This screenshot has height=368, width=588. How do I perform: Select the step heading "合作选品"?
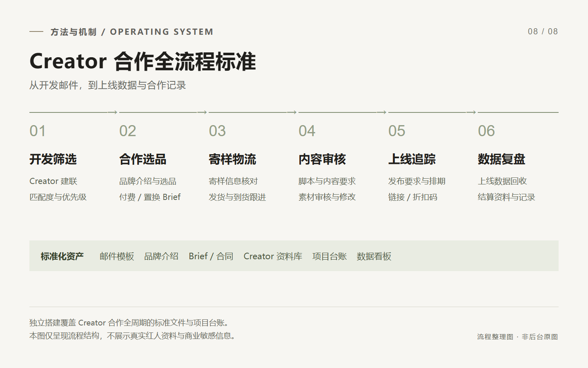(x=143, y=159)
